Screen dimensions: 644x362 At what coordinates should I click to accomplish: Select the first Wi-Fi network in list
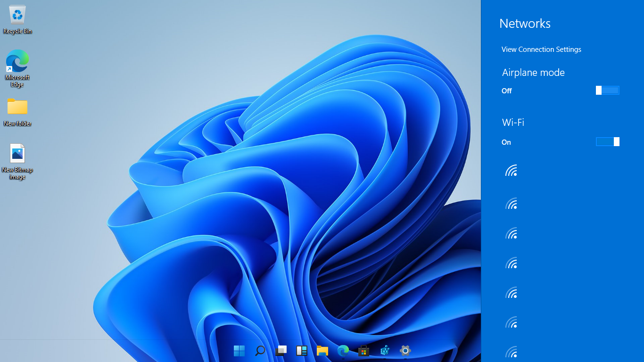(512, 171)
